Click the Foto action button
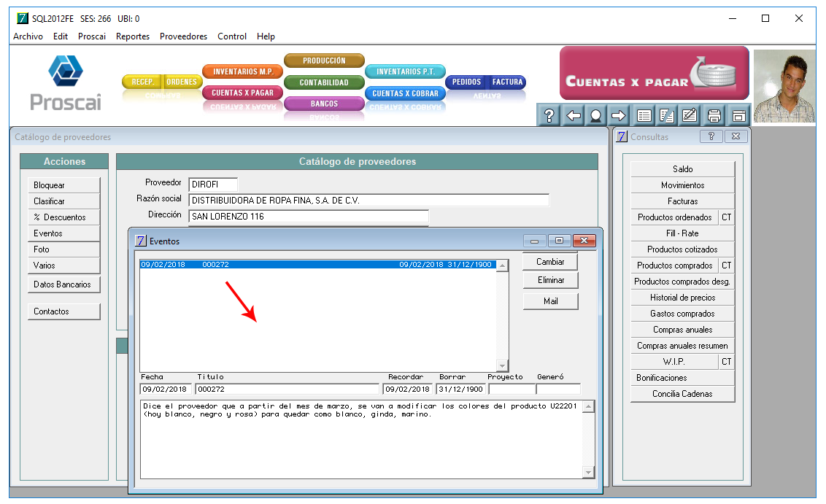Image resolution: width=826 pixels, height=504 pixels. [63, 249]
